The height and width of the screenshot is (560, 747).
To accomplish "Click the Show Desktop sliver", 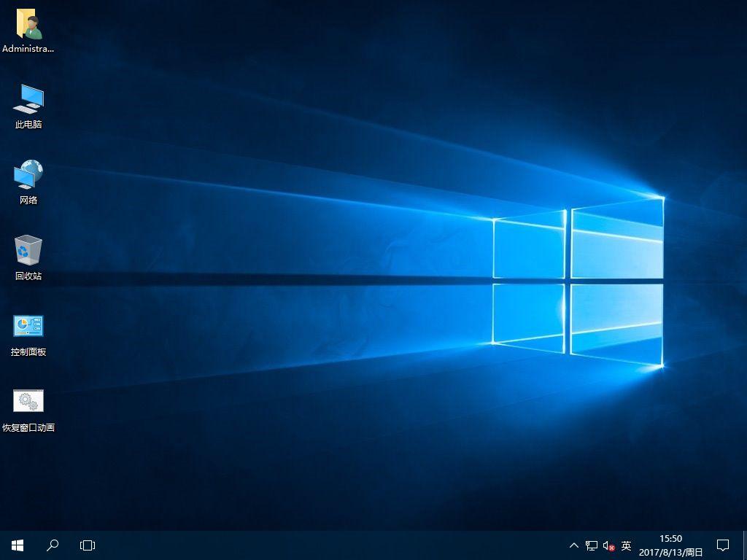I will pyautogui.click(x=745, y=545).
